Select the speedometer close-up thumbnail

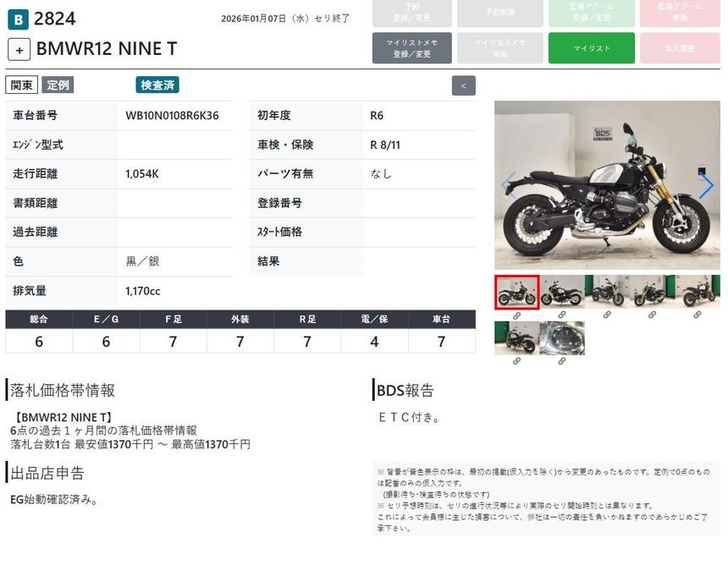point(561,337)
